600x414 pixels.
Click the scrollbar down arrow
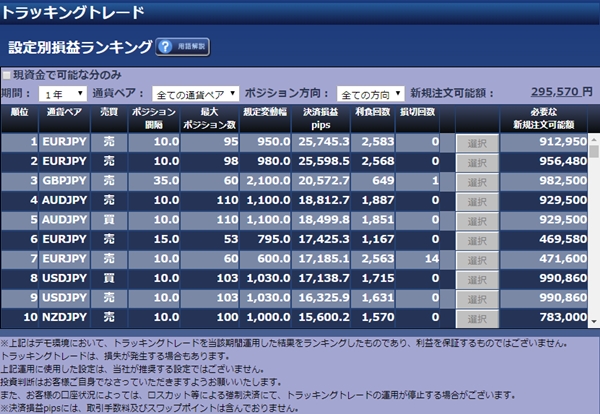click(x=594, y=322)
